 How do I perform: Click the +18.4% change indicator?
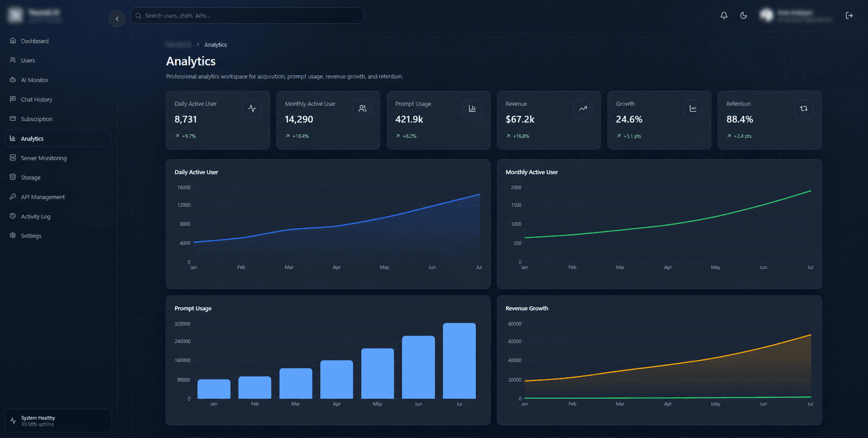(297, 136)
